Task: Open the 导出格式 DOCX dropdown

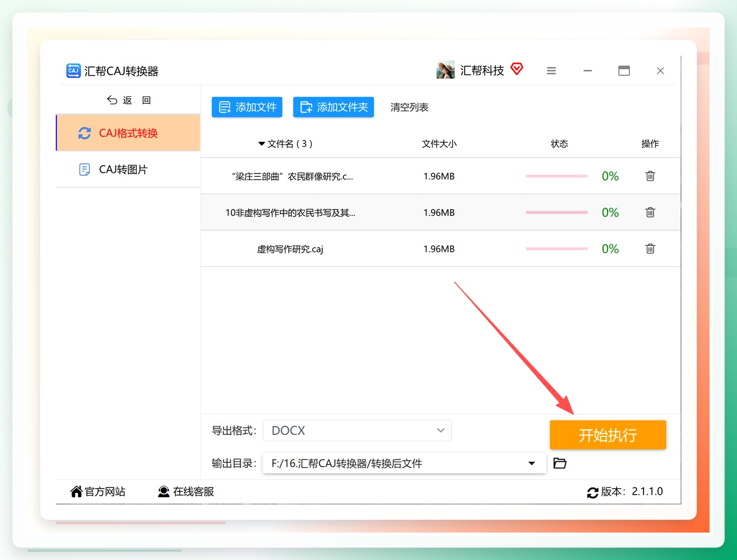Action: click(x=358, y=430)
